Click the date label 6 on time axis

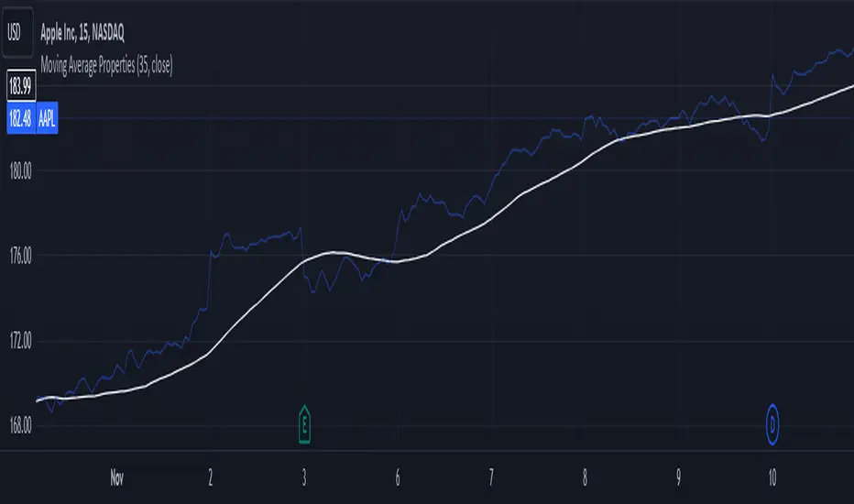[398, 477]
